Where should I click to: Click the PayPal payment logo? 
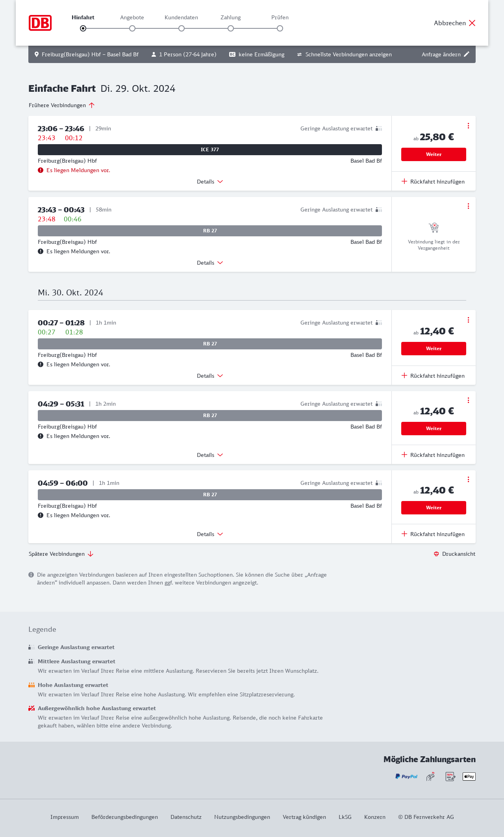coord(406,776)
